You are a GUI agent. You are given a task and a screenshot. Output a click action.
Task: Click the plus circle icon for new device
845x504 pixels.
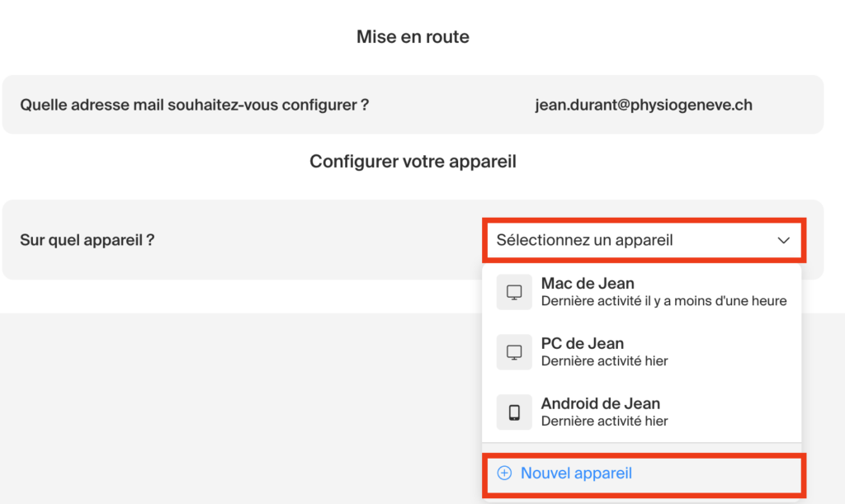coord(504,473)
